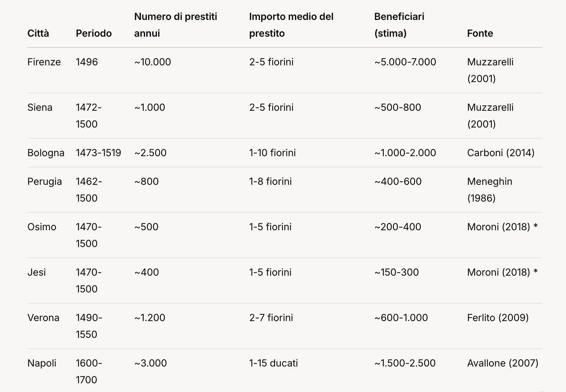This screenshot has height=392, width=566.
Task: Click the Meneghin (1986) source cell
Action: (489, 190)
